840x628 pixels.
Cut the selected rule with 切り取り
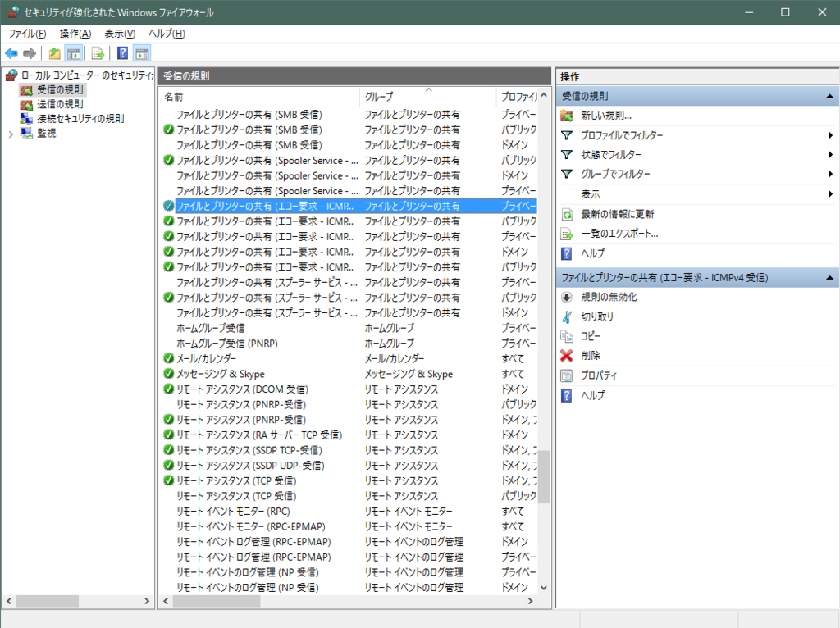597,317
